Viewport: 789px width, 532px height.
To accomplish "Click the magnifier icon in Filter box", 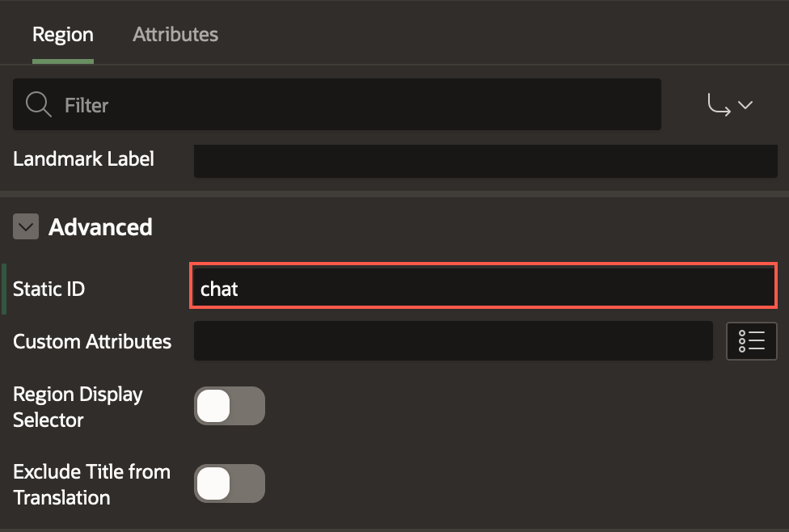I will click(x=38, y=104).
